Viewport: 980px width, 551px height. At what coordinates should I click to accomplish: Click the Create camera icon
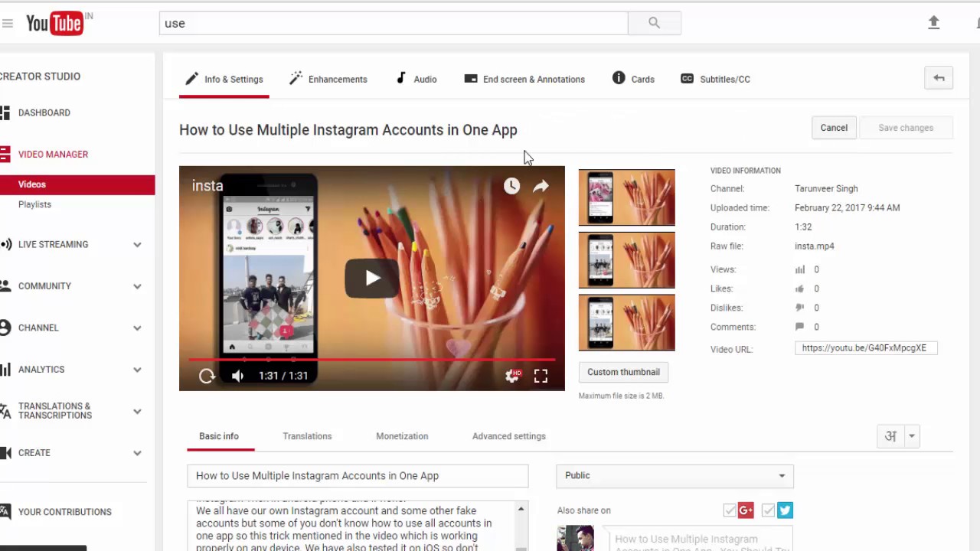pyautogui.click(x=5, y=453)
